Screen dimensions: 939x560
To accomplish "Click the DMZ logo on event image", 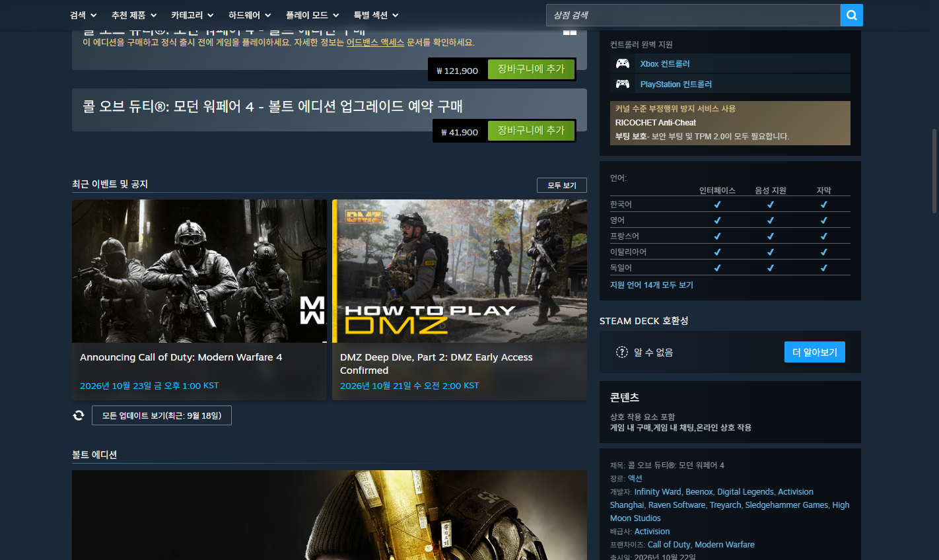I will click(363, 217).
